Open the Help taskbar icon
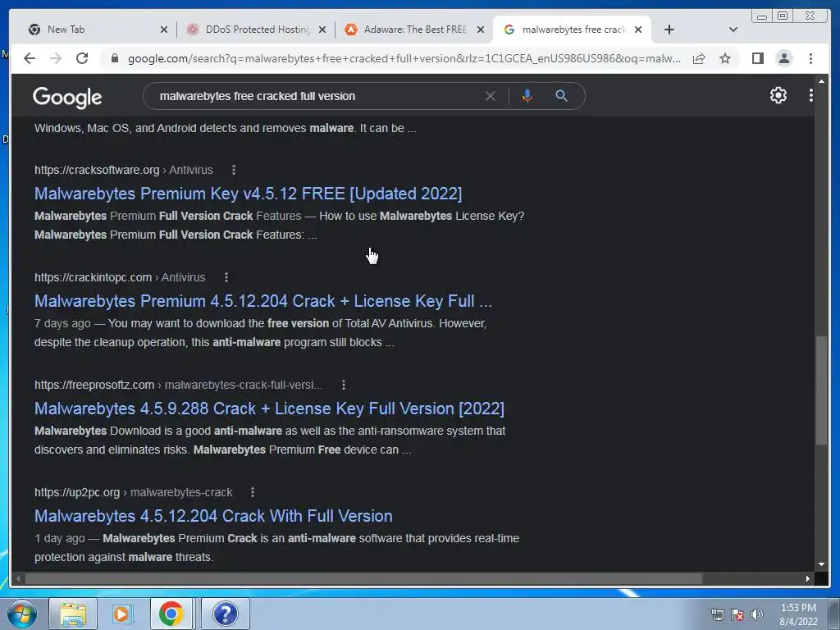The image size is (840, 630). click(226, 614)
